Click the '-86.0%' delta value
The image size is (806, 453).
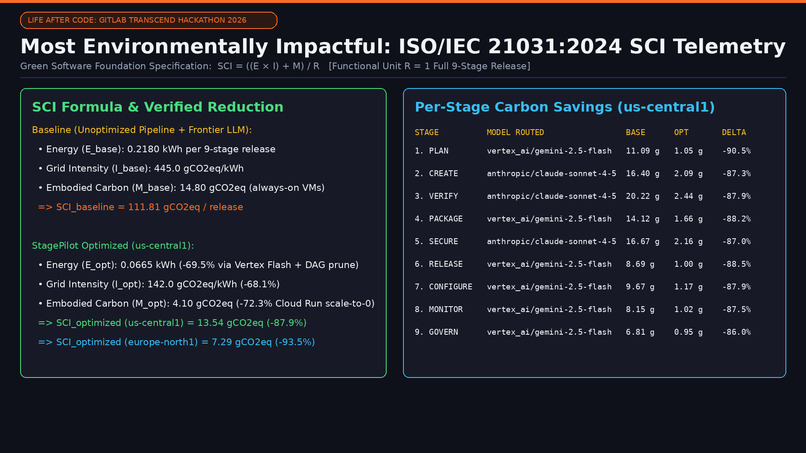click(736, 332)
